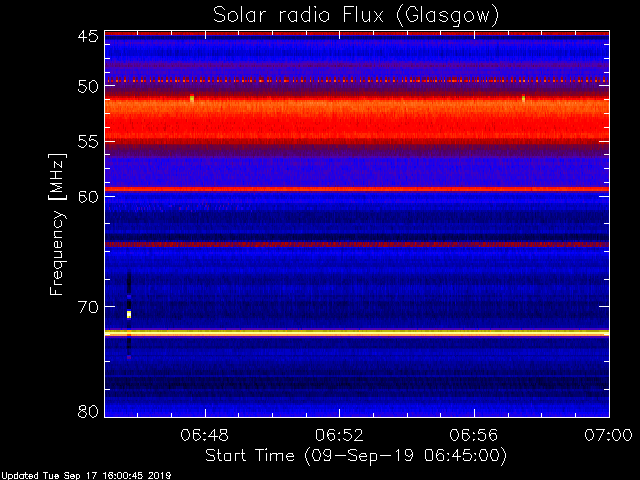Click the 06:52 time tick label

[339, 435]
